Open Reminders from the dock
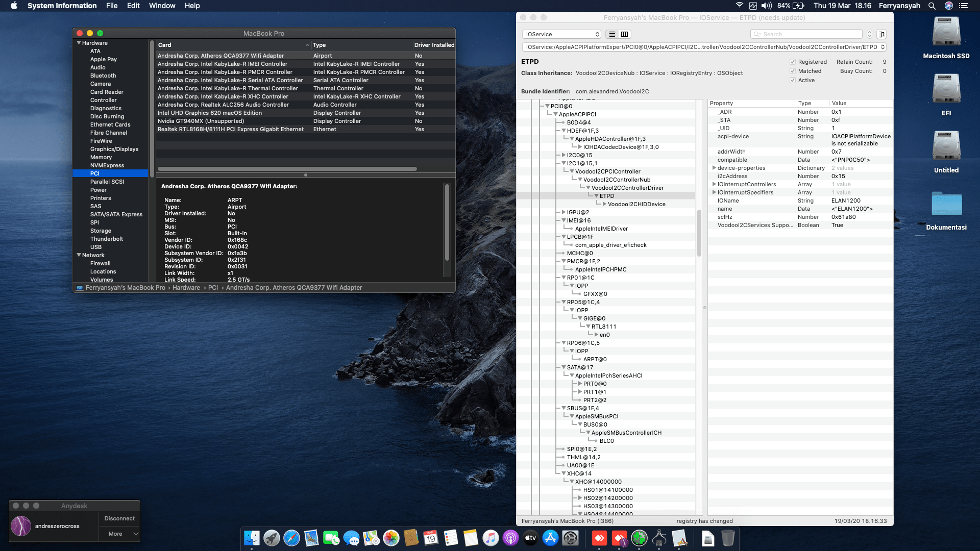 click(451, 538)
